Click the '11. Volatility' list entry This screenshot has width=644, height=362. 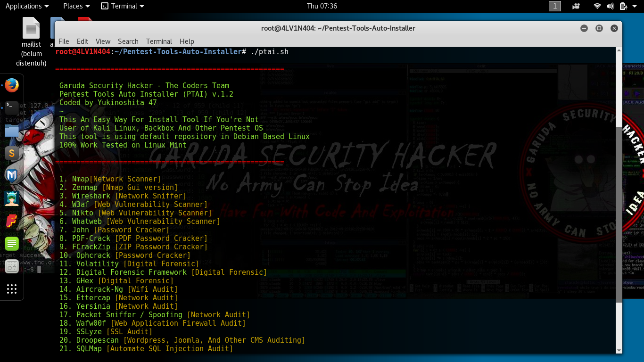click(129, 264)
